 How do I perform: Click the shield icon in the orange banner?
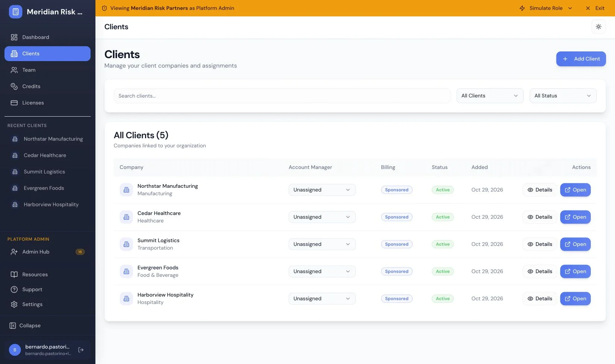[104, 8]
